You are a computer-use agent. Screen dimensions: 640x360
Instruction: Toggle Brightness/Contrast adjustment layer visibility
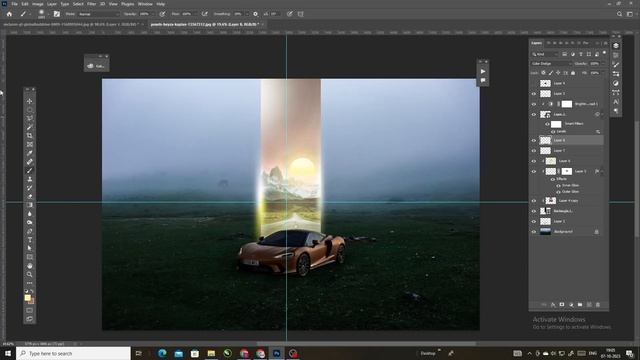pyautogui.click(x=533, y=104)
